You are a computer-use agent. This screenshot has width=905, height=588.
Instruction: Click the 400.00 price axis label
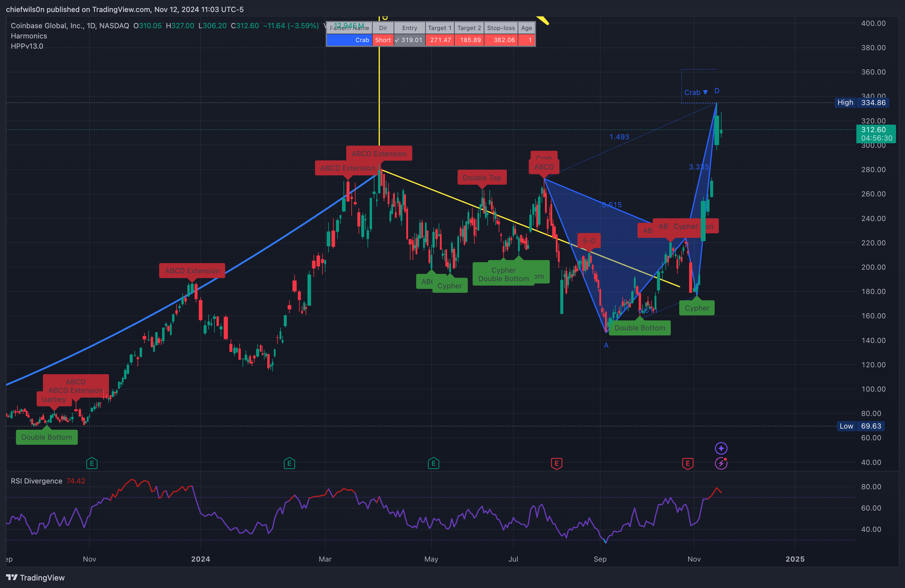(873, 23)
